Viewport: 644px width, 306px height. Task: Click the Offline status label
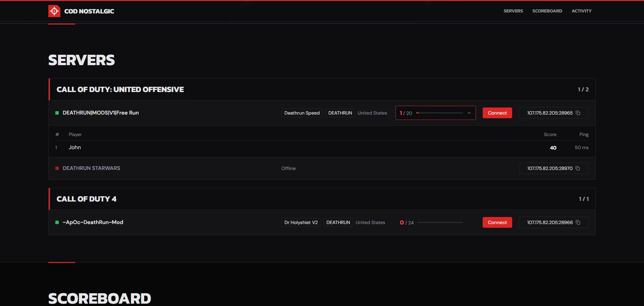click(288, 168)
